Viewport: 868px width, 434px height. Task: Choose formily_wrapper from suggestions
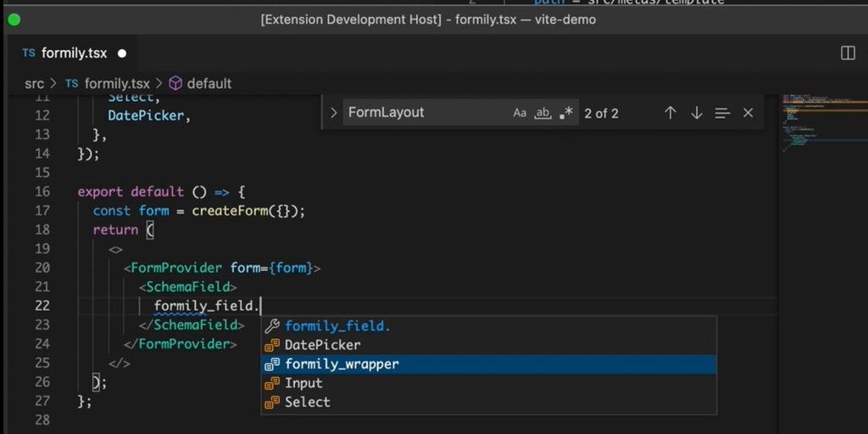(x=342, y=364)
